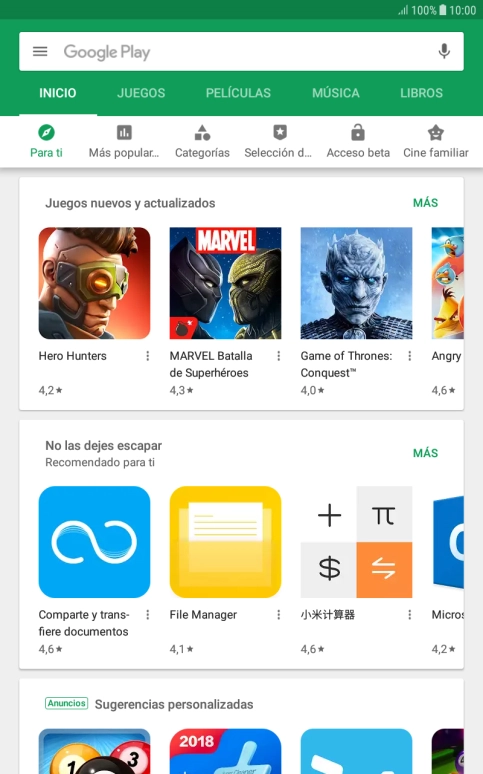Open options menu for Hero Hunters
The width and height of the screenshot is (483, 774).
click(148, 356)
